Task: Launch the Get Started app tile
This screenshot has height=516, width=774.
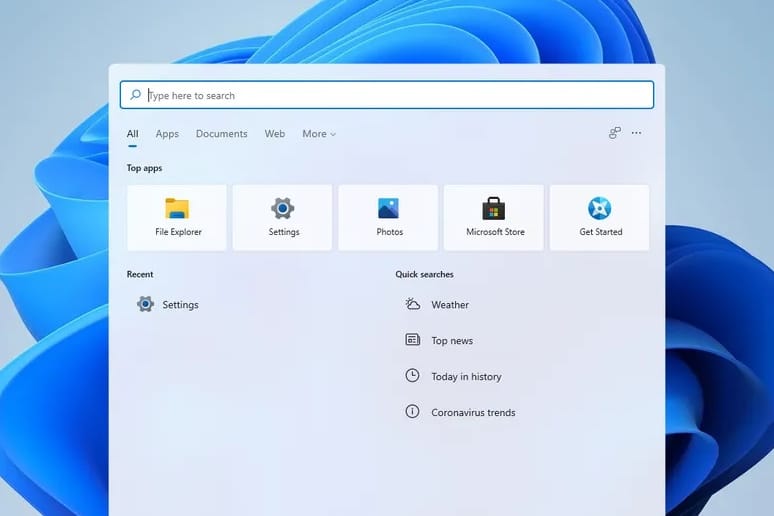Action: (599, 218)
